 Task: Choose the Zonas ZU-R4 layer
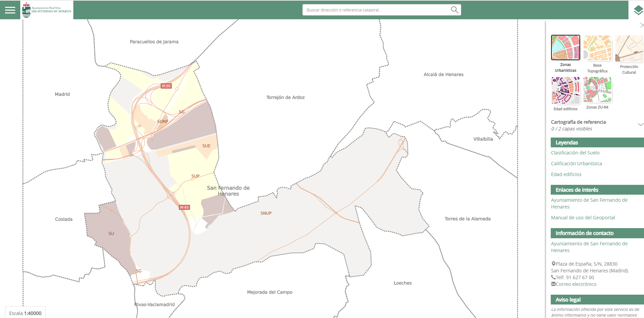click(x=597, y=90)
